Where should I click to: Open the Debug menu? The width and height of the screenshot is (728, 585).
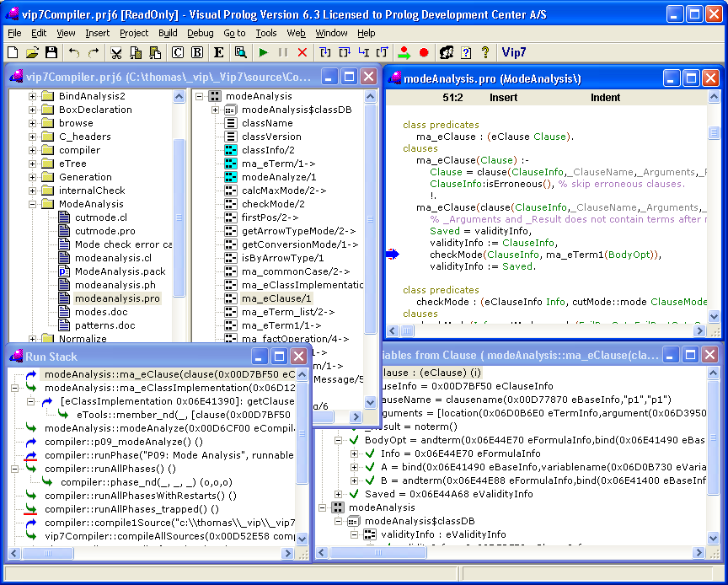pos(200,33)
